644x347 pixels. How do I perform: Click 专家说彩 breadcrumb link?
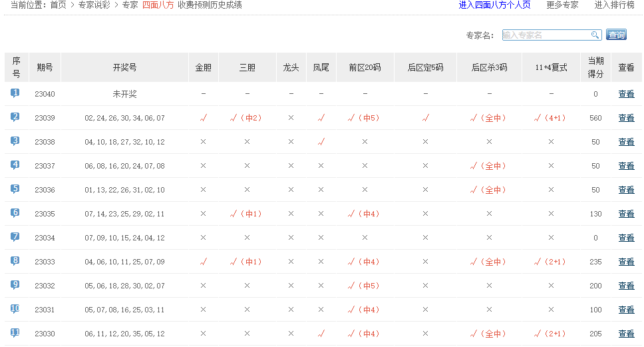94,5
